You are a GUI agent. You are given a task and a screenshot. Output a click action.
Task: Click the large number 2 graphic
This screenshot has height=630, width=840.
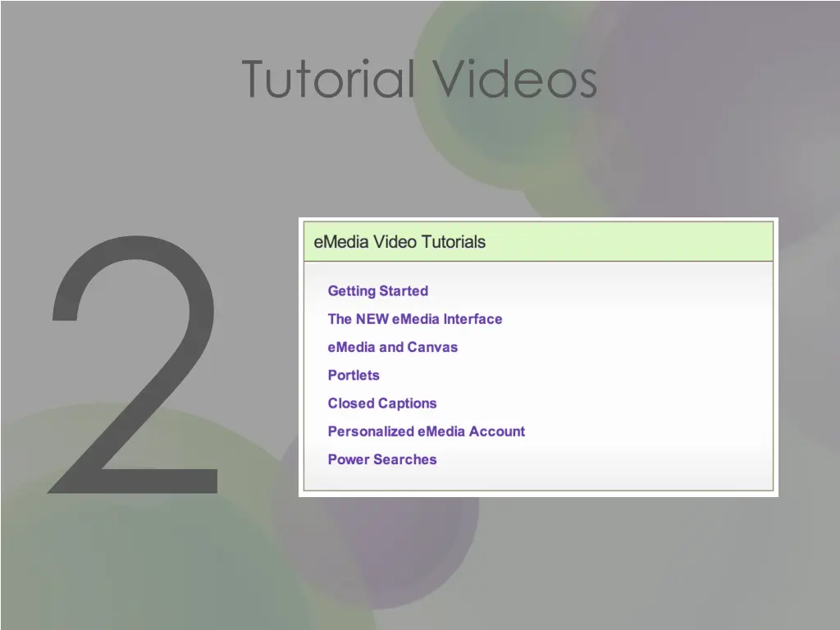click(x=135, y=369)
